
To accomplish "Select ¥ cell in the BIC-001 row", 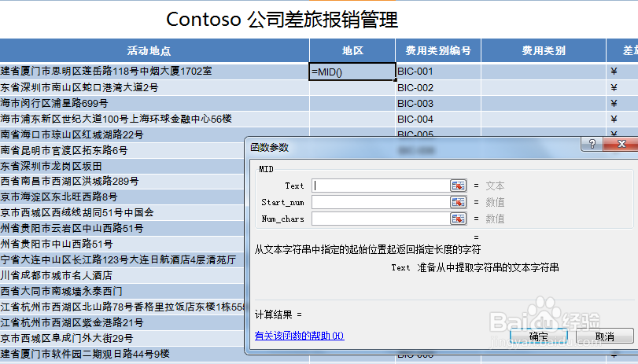I will click(x=622, y=72).
